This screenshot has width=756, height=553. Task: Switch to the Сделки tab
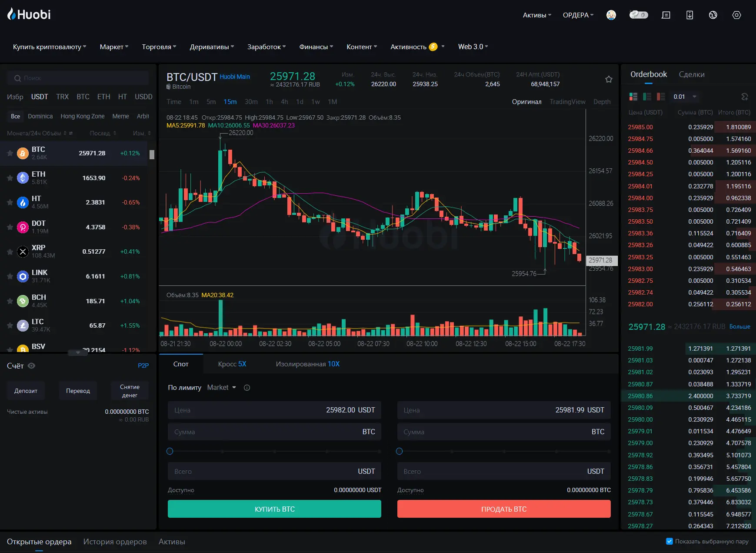[691, 75]
